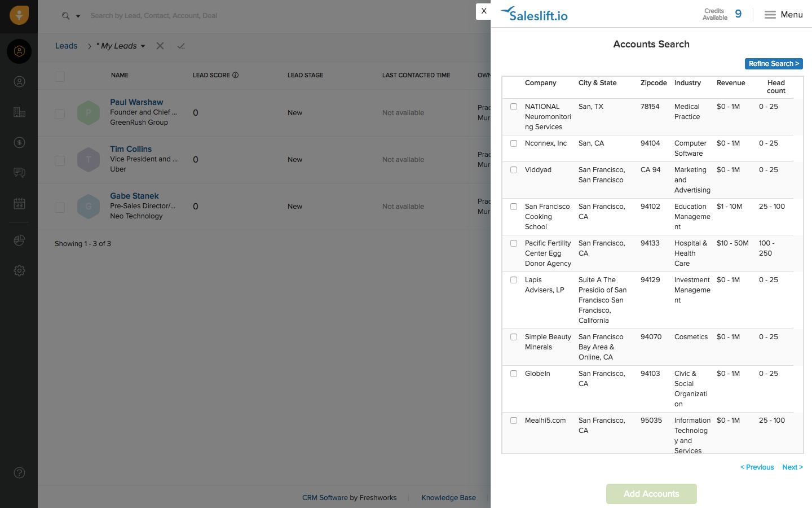Open the Accounts building icon in sidebar
The width and height of the screenshot is (812, 508).
(19, 112)
